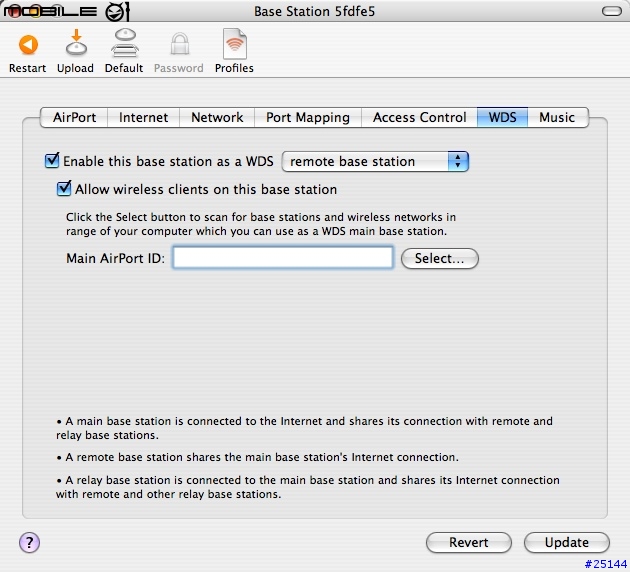Switch to the Internet tab
The height and width of the screenshot is (572, 630).
[x=143, y=117]
